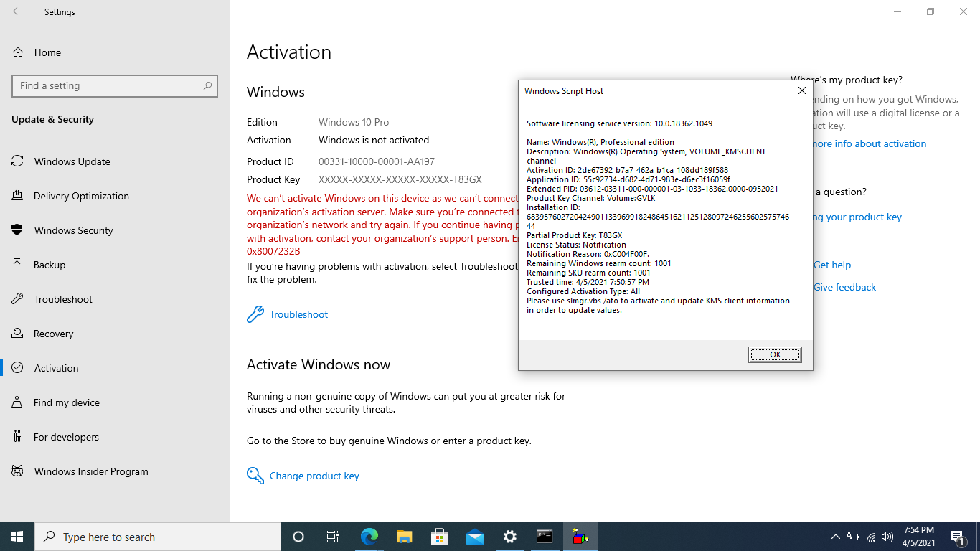980x551 pixels.
Task: Click the search magnifier in Find a setting
Action: tap(207, 85)
